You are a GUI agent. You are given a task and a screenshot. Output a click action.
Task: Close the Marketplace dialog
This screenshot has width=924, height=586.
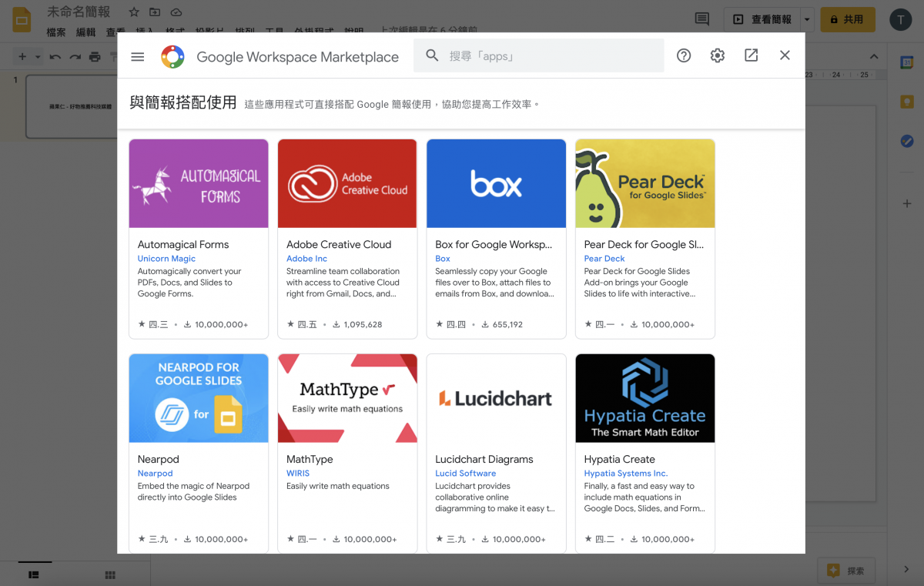pos(785,55)
